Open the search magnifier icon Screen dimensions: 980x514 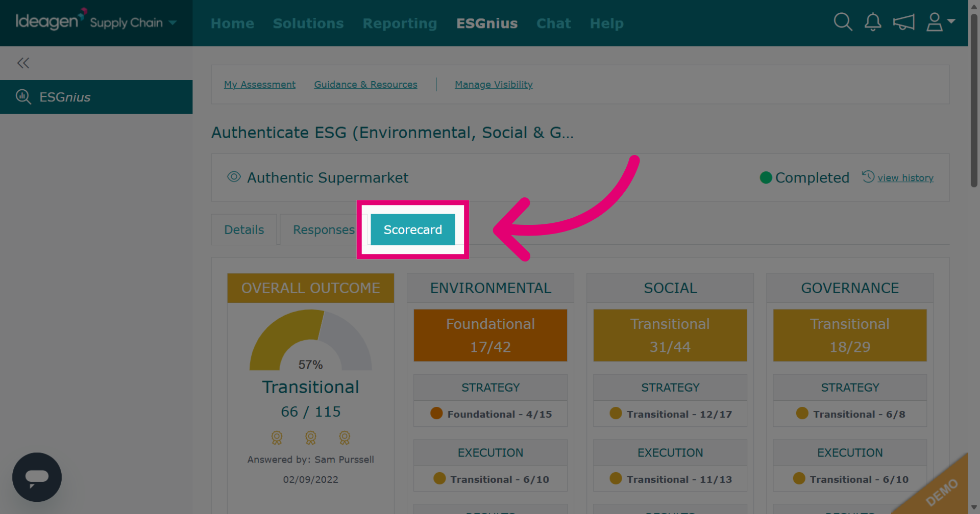(843, 22)
